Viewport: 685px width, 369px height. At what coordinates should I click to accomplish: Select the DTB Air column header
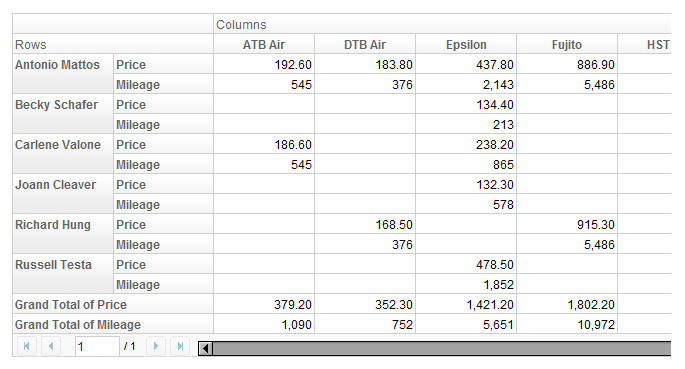[365, 44]
